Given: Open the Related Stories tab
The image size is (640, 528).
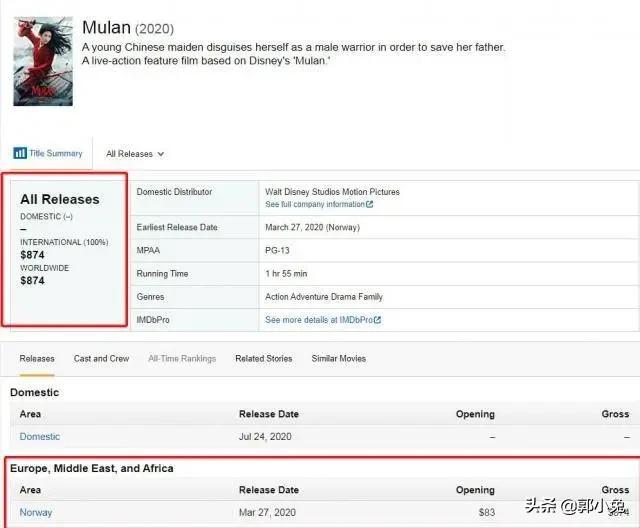Looking at the screenshot, I should point(264,359).
